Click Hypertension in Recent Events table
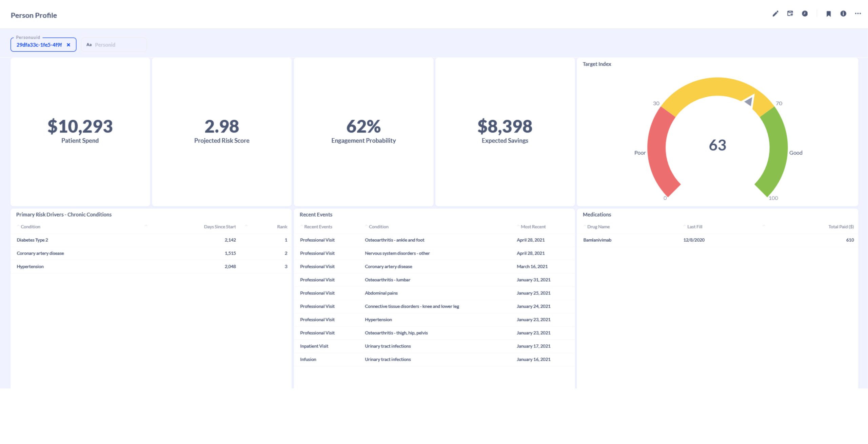Screen dimensions: 868x444 [x=378, y=320]
